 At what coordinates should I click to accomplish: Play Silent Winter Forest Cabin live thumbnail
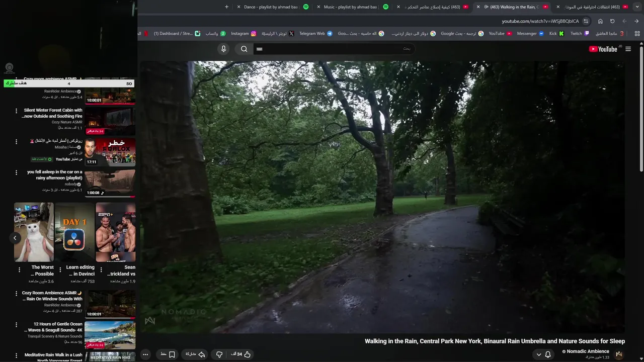[110, 121]
